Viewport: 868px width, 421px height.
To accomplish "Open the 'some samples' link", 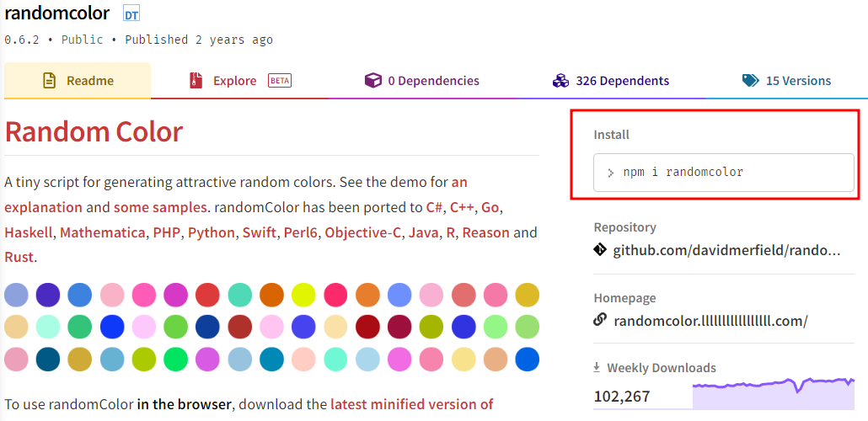I will coord(160,207).
